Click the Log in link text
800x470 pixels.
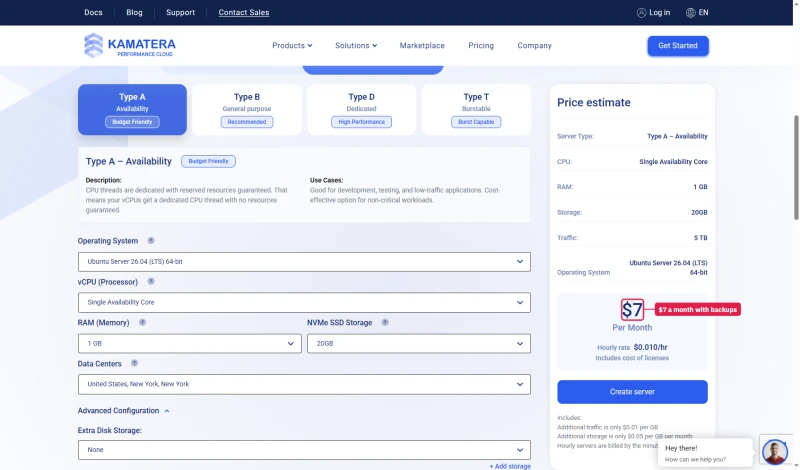[660, 13]
